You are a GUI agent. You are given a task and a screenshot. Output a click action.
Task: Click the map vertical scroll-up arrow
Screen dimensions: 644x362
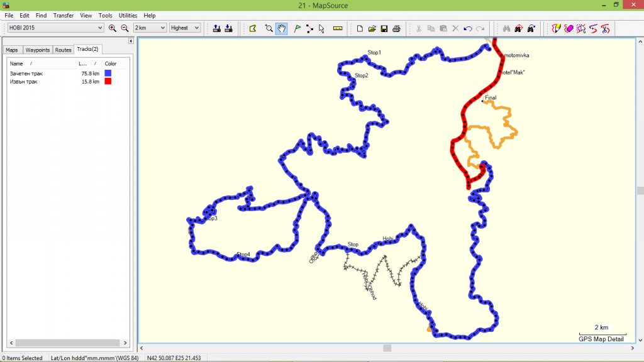coord(640,41)
